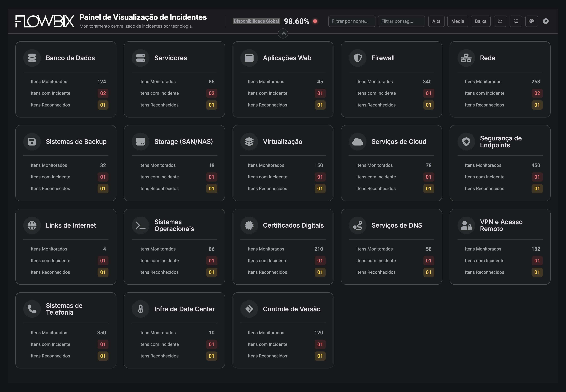Collapse the header with the chevron up
The width and height of the screenshot is (566, 392).
283,34
